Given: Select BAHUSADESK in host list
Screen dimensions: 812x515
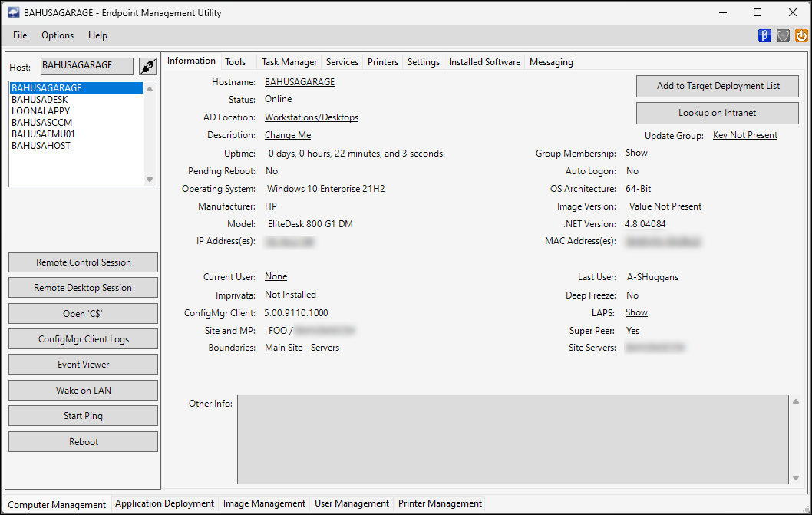Looking at the screenshot, I should [x=77, y=100].
